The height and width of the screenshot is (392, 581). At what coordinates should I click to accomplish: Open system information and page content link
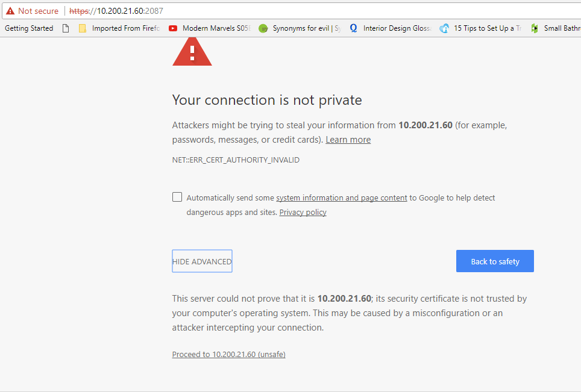click(342, 198)
